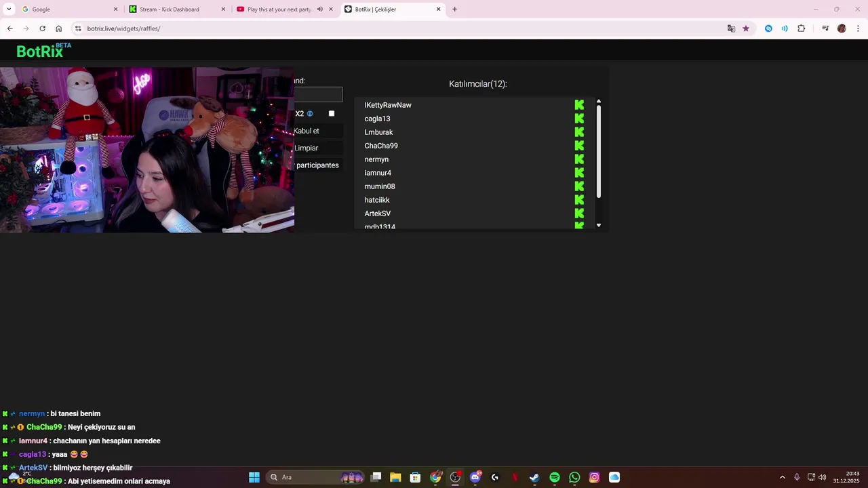Click the muted-audio icon on YouTube tab
The width and height of the screenshot is (868, 488).
[x=320, y=9]
